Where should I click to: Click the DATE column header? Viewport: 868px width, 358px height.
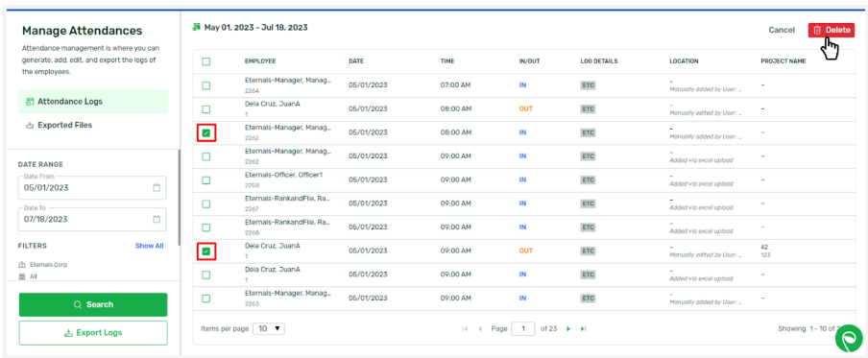click(x=356, y=61)
